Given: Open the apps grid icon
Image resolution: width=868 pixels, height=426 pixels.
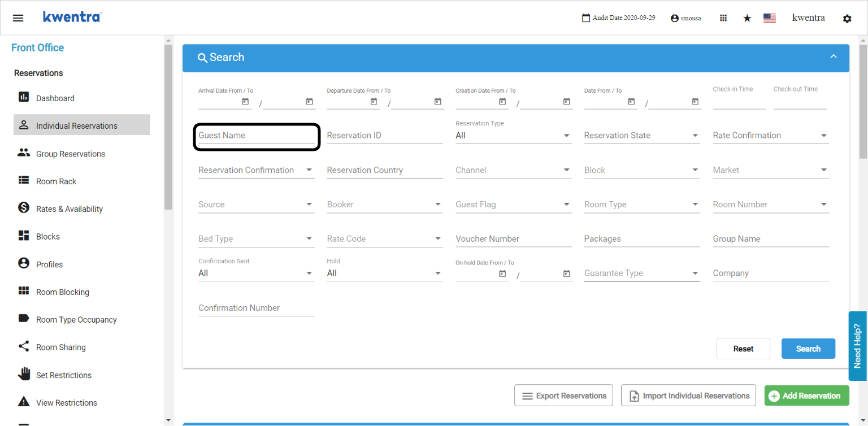Looking at the screenshot, I should [723, 18].
